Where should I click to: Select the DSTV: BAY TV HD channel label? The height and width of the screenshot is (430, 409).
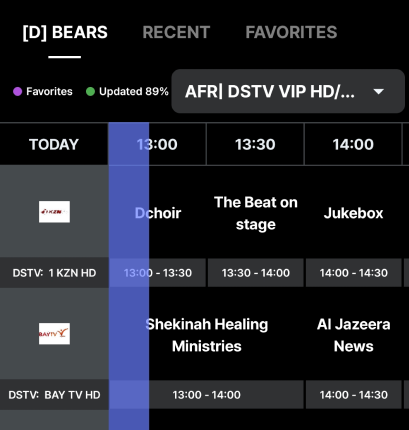tap(54, 395)
